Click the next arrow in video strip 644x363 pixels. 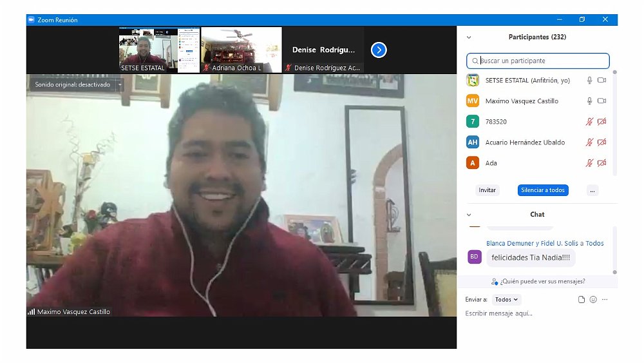coord(379,50)
